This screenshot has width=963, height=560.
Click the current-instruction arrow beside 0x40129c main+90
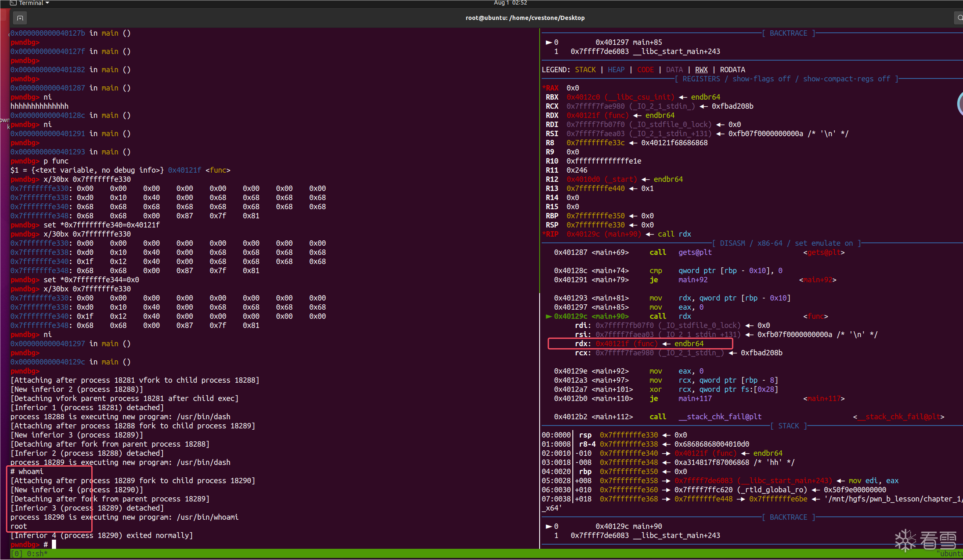tap(548, 316)
